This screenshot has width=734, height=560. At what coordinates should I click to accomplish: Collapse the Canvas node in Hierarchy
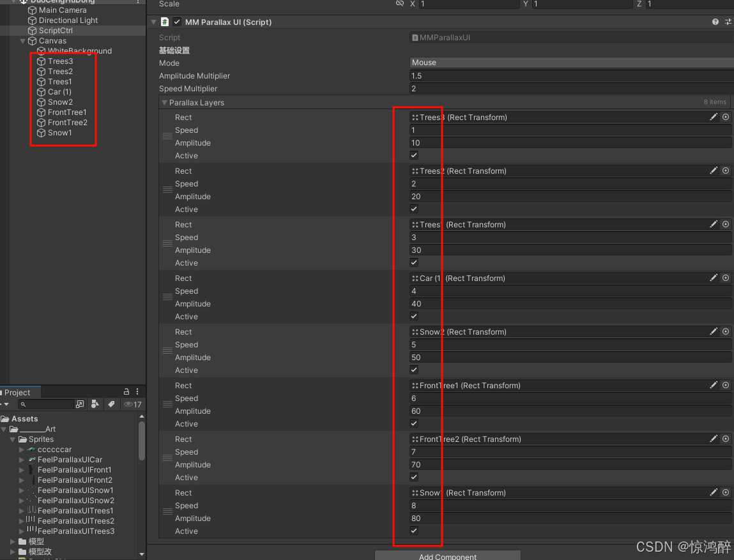click(x=22, y=41)
